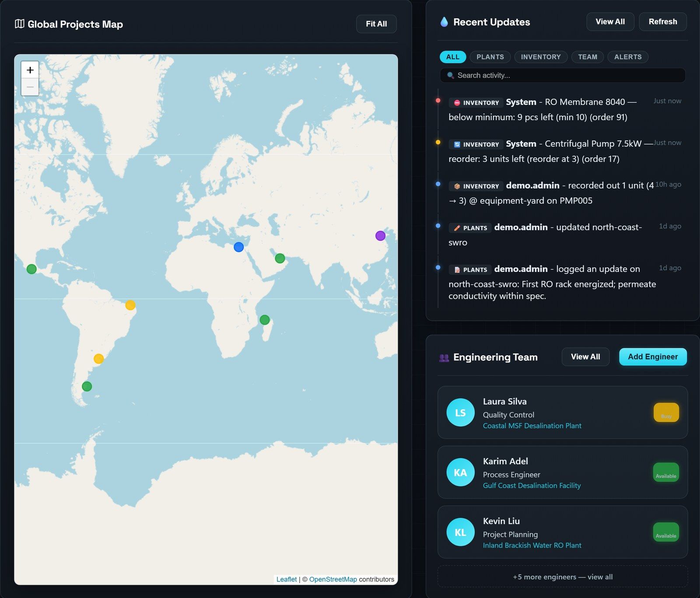This screenshot has height=598, width=700.
Task: Open View All recent updates
Action: (x=610, y=22)
